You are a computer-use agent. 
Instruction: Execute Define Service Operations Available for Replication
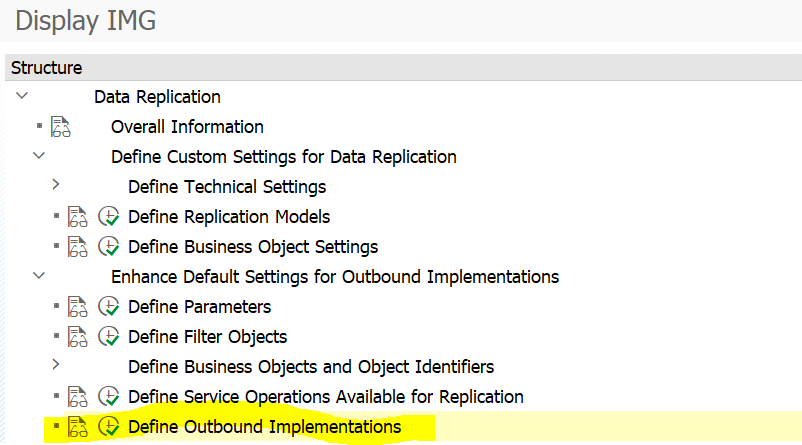109,397
